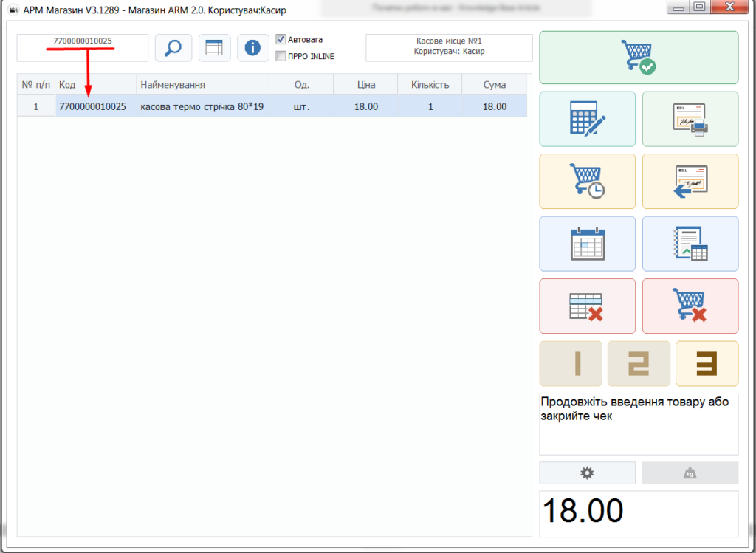Select the number 1 button
The width and height of the screenshot is (756, 553).
click(571, 363)
